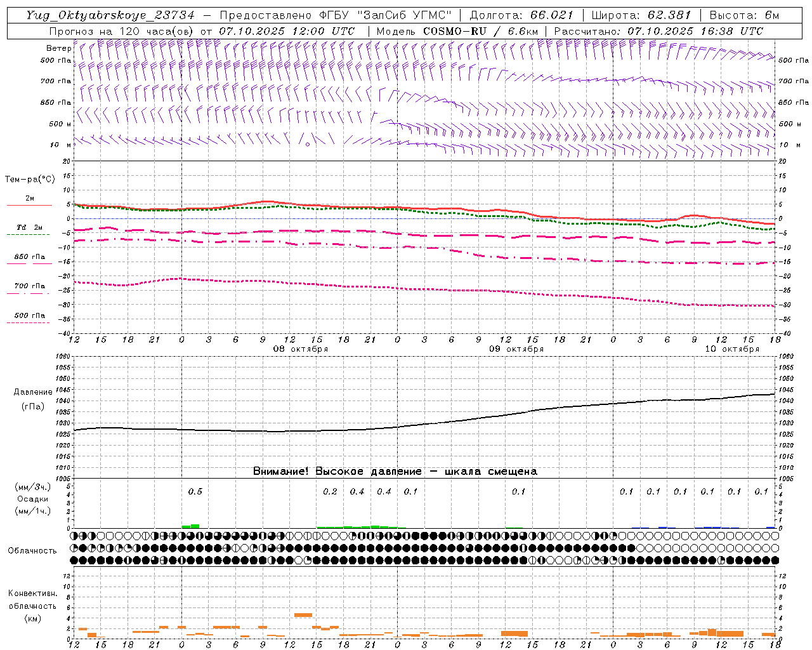Click the Давление pressure panel label
Image resolution: width=812 pixels, height=650 pixels.
33,392
